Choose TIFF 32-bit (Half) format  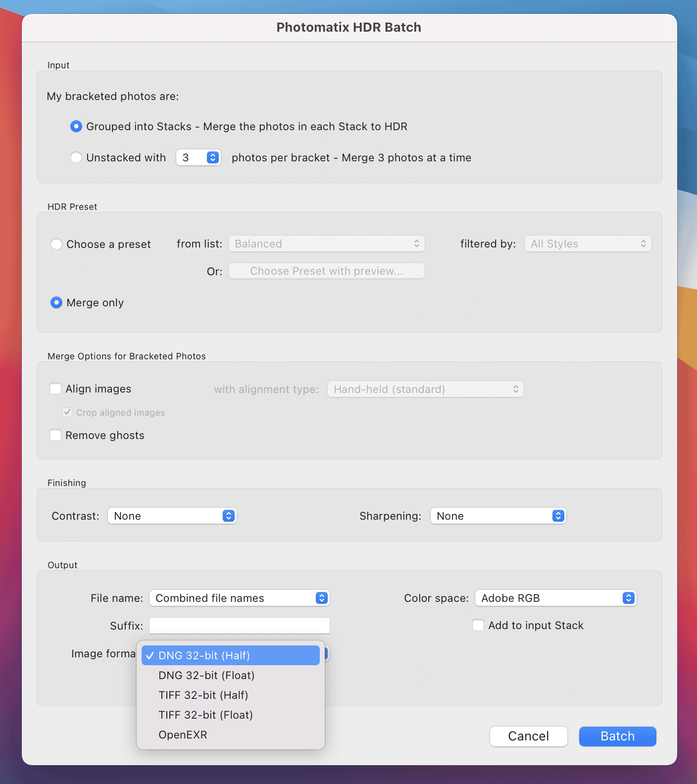click(231, 695)
